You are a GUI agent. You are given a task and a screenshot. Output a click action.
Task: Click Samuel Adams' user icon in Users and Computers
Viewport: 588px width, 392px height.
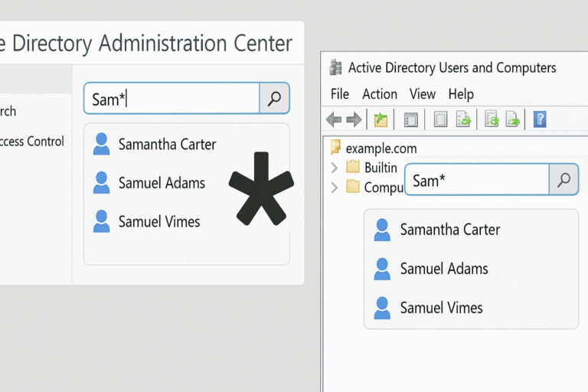[x=382, y=269]
